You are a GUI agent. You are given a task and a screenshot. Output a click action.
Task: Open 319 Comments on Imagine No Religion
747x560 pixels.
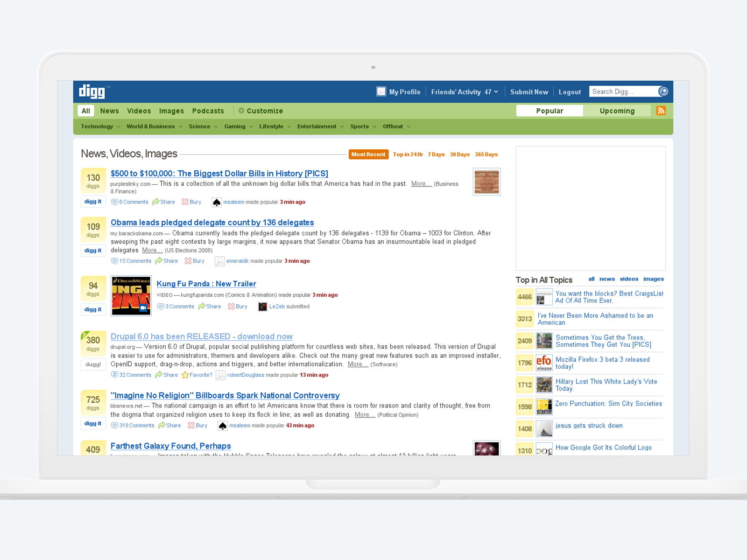(136, 426)
